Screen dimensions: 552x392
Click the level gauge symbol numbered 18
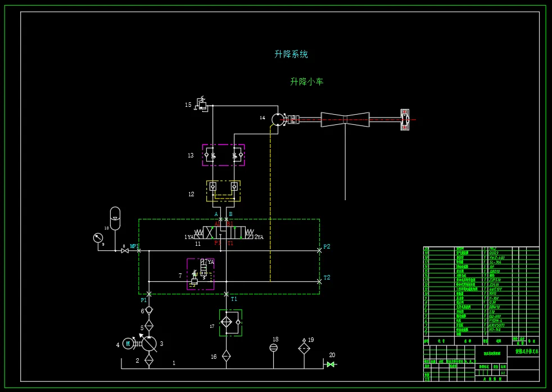coord(274,348)
